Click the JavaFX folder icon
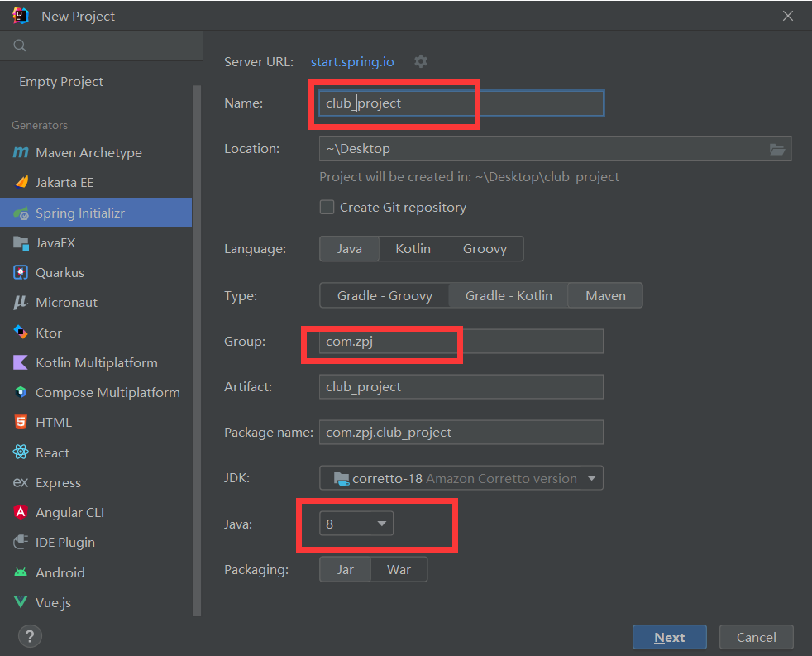 pos(21,243)
